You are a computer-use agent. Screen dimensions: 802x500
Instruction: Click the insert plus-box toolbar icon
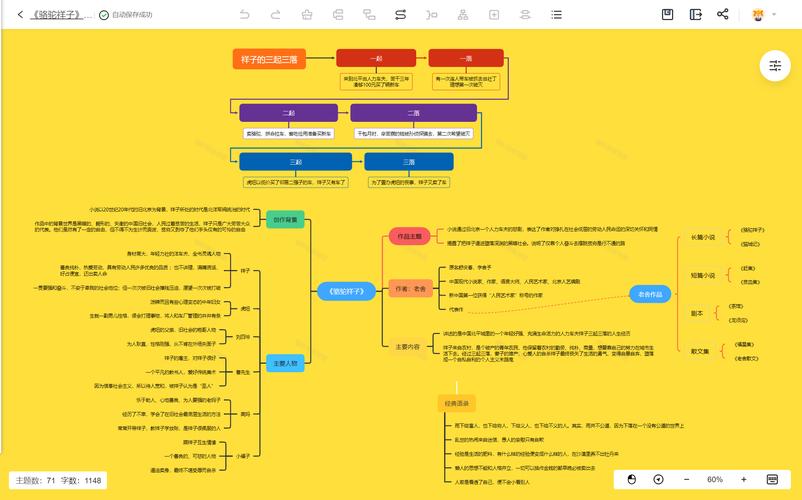click(x=494, y=15)
